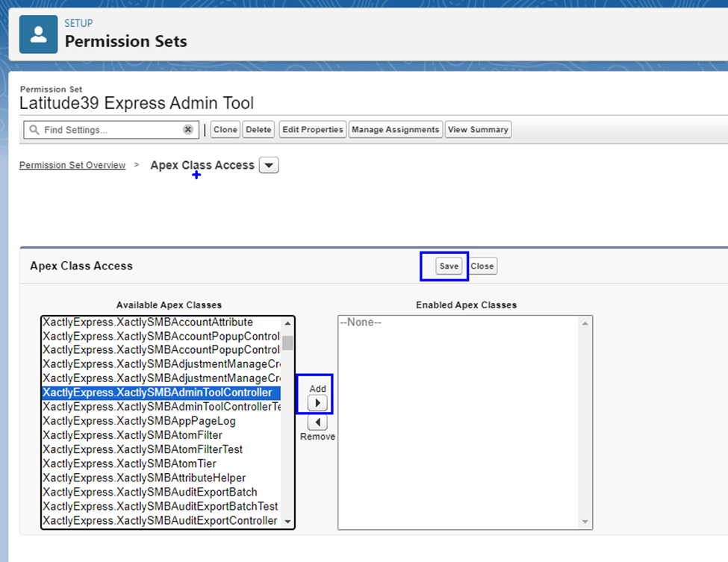Viewport: 728px width, 562px height.
Task: Go to Permission Set Overview link
Action: [72, 165]
